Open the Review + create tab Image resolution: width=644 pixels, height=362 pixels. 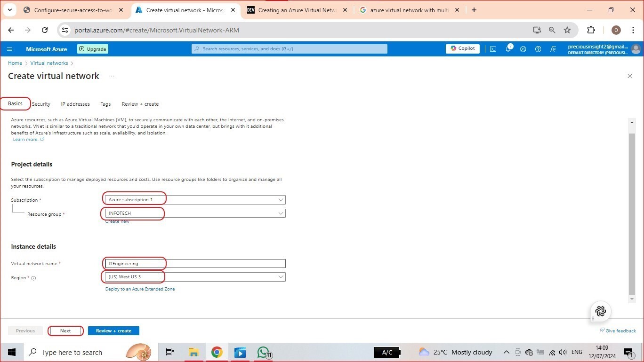[x=140, y=104]
